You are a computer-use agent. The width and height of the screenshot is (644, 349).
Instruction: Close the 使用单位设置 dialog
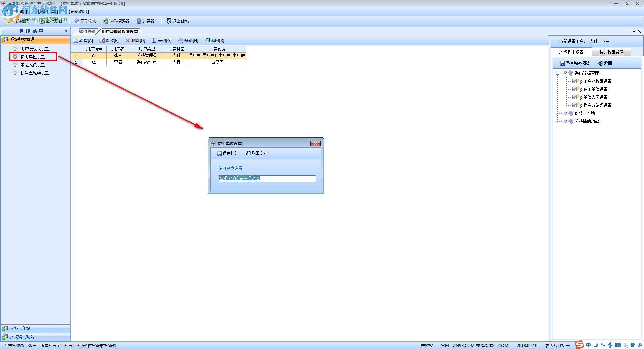pos(315,143)
